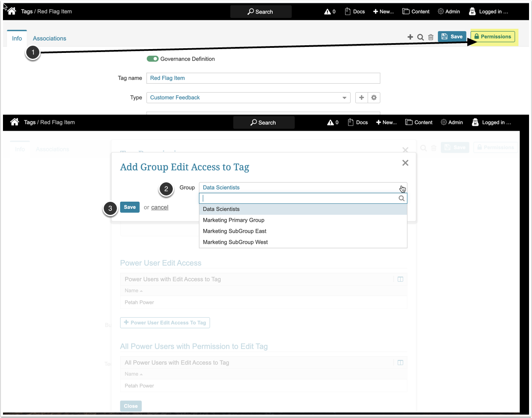This screenshot has width=532, height=418.
Task: Click Logged in user menu in upper bar
Action: coord(488,11)
